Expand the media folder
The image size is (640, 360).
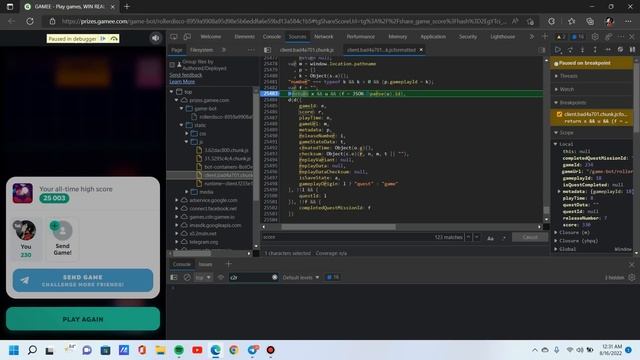click(187, 192)
